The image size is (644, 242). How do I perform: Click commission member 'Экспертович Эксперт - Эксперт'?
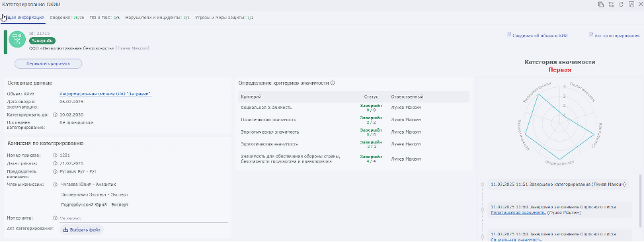(x=95, y=194)
